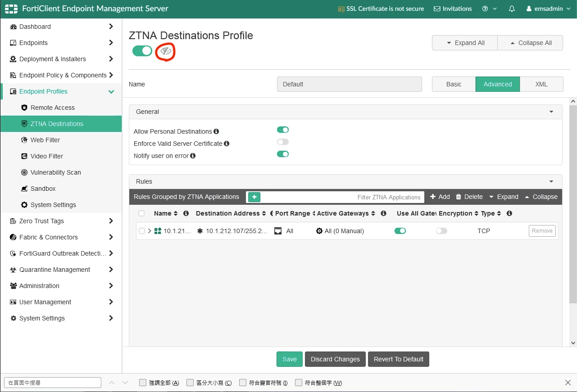Switch to the Advanced view tab
Image resolution: width=577 pixels, height=392 pixels.
pyautogui.click(x=498, y=84)
